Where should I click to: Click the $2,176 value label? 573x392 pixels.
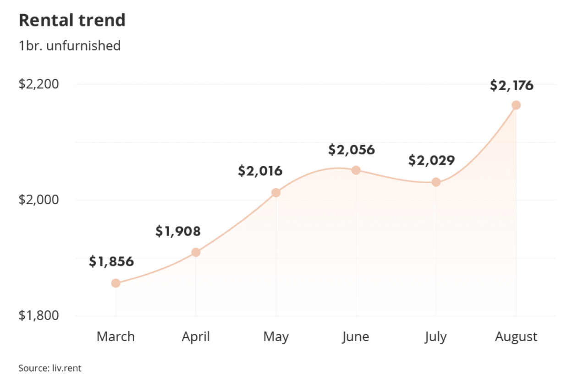pyautogui.click(x=512, y=86)
